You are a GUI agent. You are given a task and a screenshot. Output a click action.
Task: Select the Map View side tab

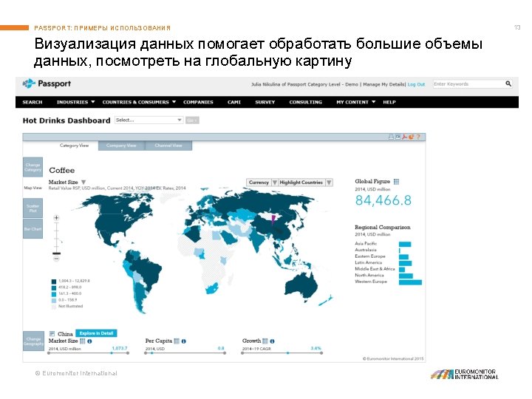point(33,188)
